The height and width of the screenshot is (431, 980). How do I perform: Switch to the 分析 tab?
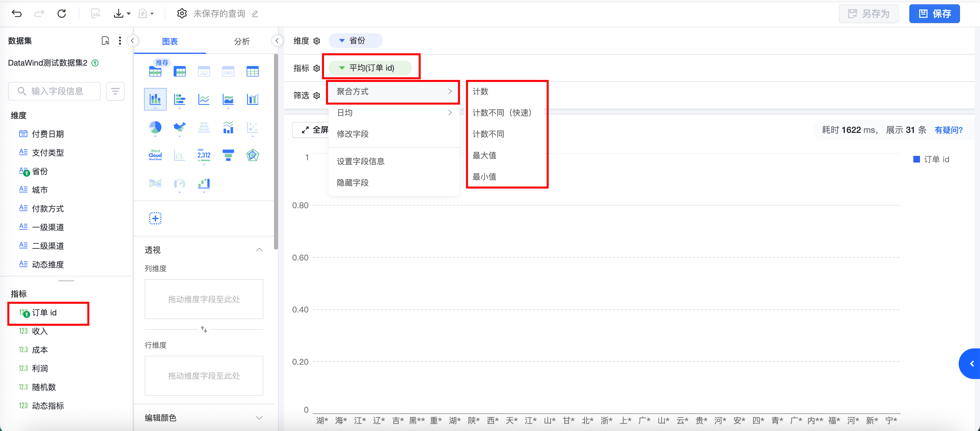coord(242,41)
